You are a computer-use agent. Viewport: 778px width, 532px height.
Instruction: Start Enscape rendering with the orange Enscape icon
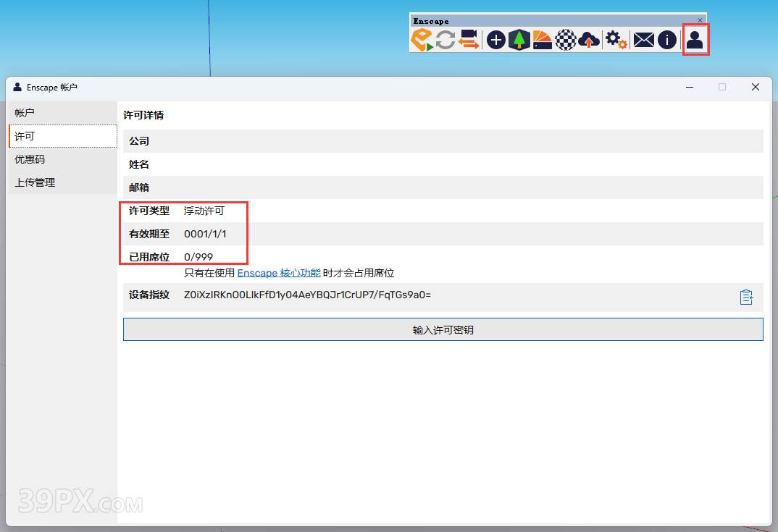click(422, 40)
